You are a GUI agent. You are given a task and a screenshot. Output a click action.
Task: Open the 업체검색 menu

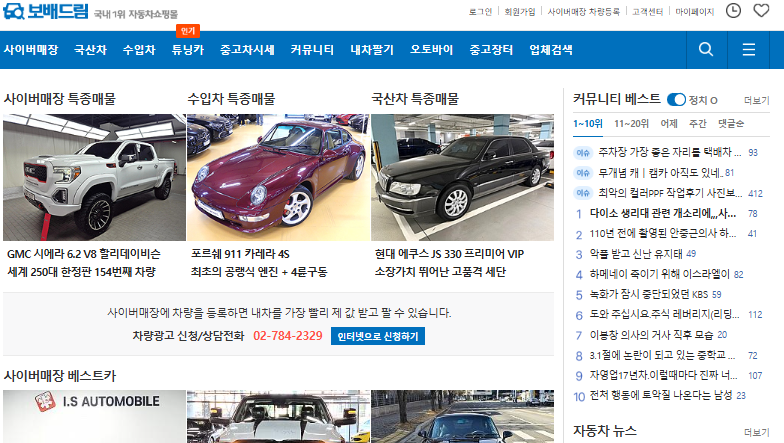(x=551, y=50)
